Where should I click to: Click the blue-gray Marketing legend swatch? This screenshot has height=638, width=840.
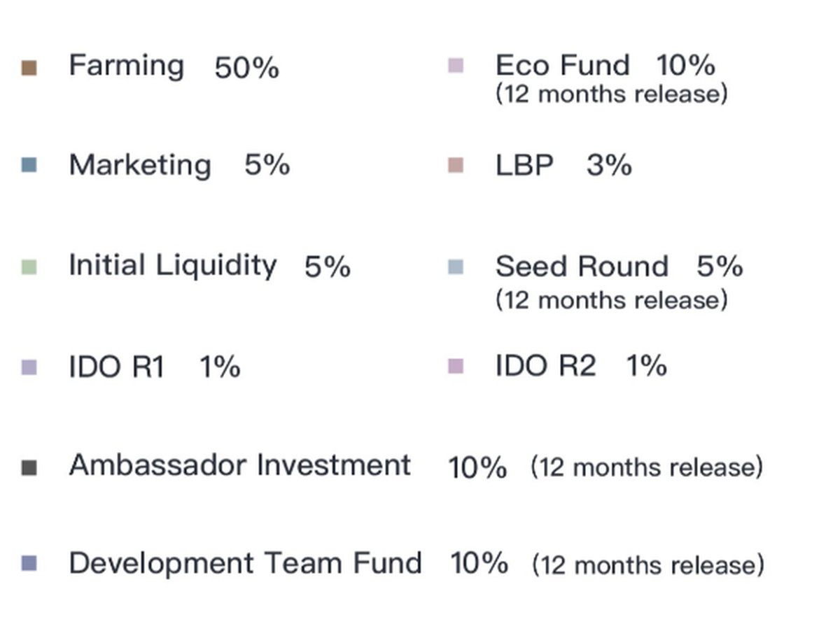(x=29, y=166)
